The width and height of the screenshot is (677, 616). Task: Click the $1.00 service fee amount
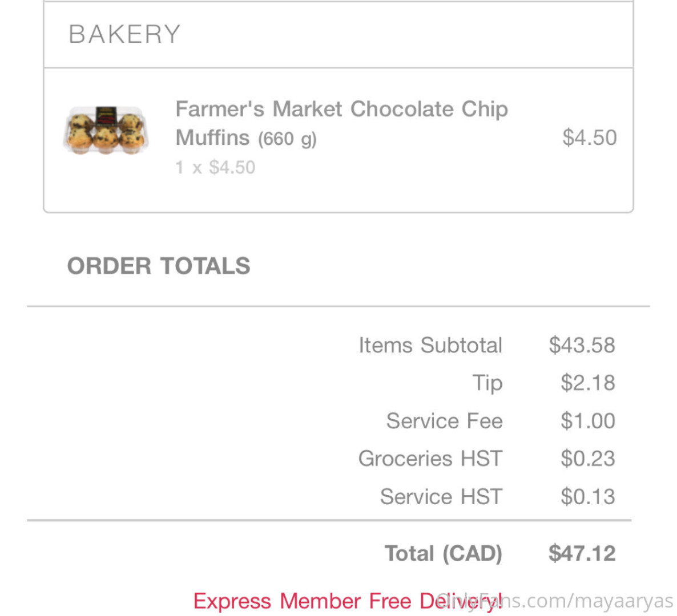(587, 421)
